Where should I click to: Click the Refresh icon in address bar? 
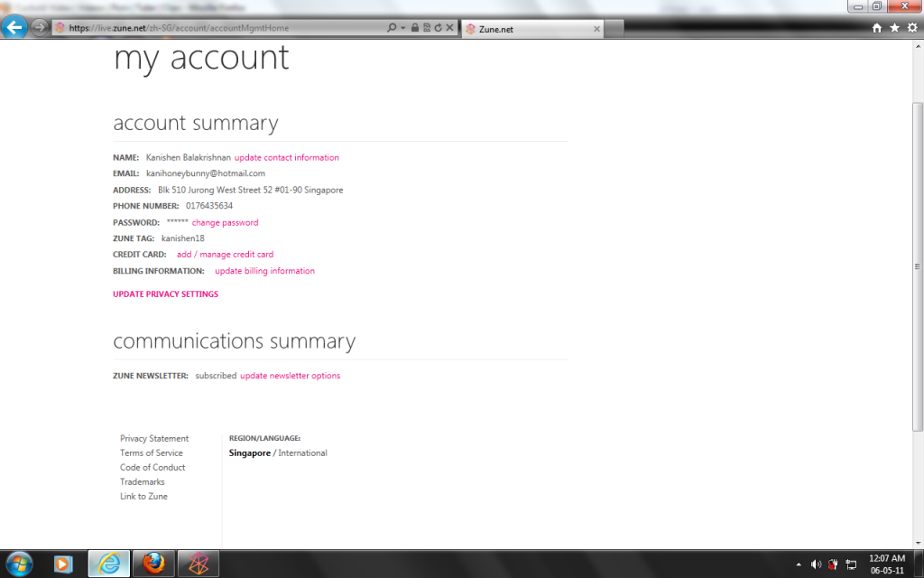pos(438,28)
